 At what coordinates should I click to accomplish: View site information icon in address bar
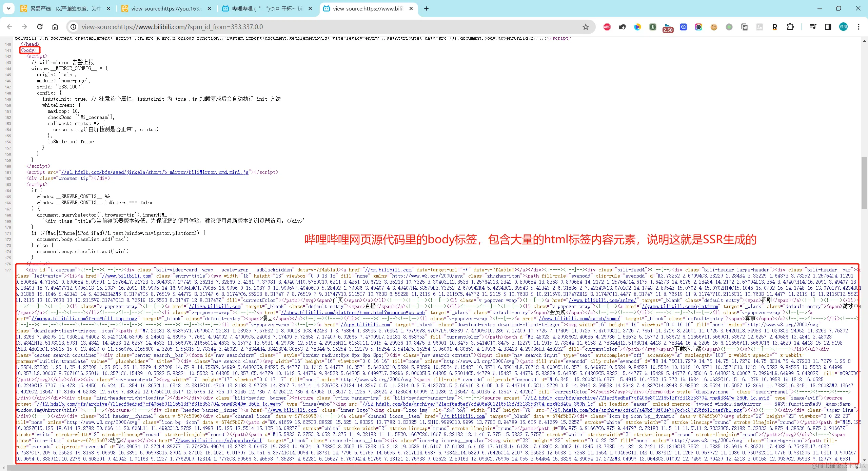(73, 27)
